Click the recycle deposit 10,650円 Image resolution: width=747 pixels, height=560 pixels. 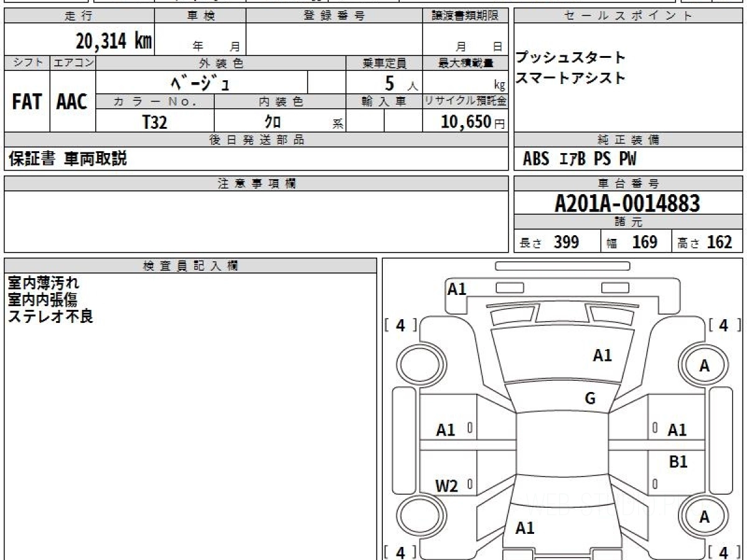pyautogui.click(x=473, y=122)
